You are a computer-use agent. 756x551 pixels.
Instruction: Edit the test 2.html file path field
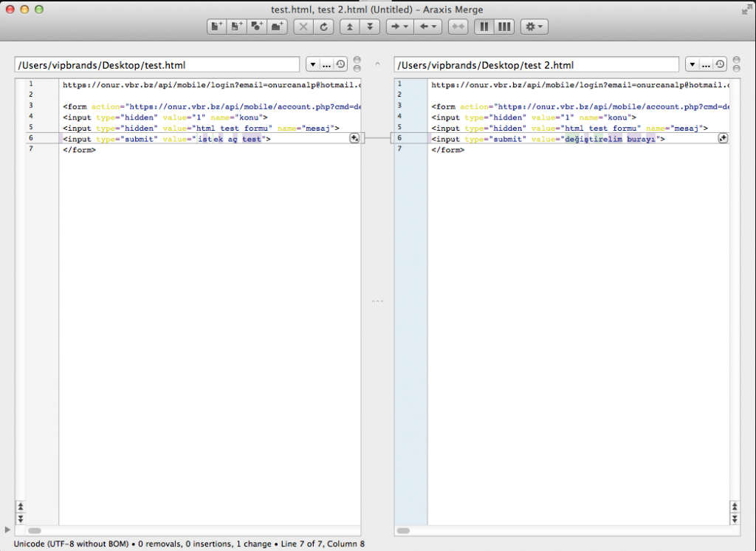point(536,65)
